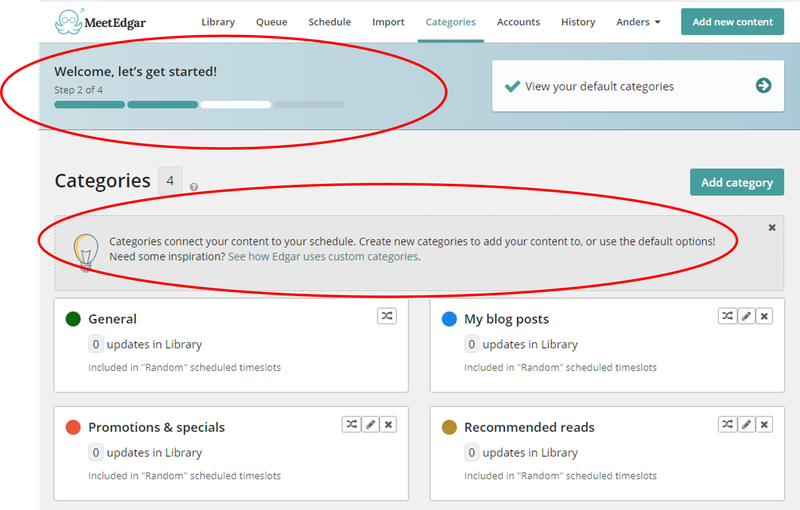The width and height of the screenshot is (800, 510).
Task: Open the Import tab
Action: pos(388,22)
